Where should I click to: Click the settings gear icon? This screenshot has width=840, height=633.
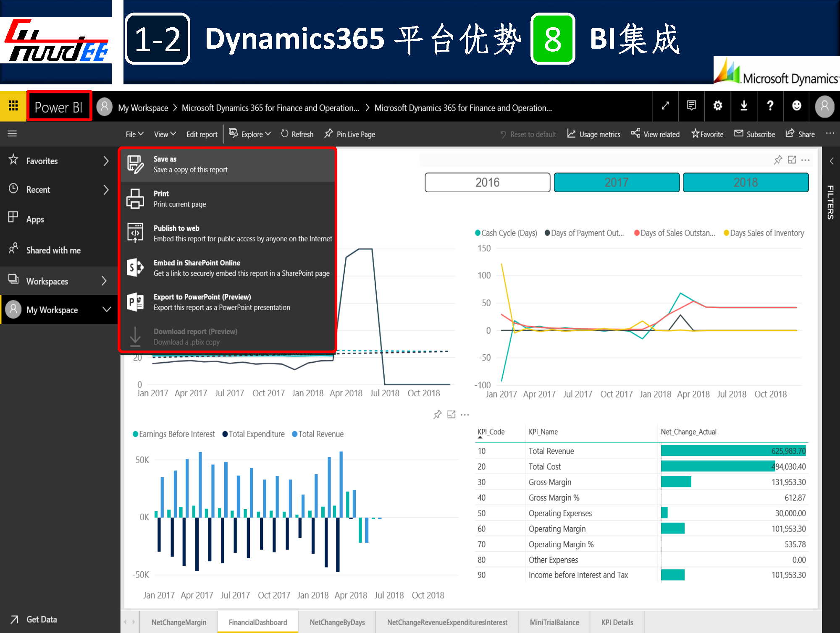[717, 106]
